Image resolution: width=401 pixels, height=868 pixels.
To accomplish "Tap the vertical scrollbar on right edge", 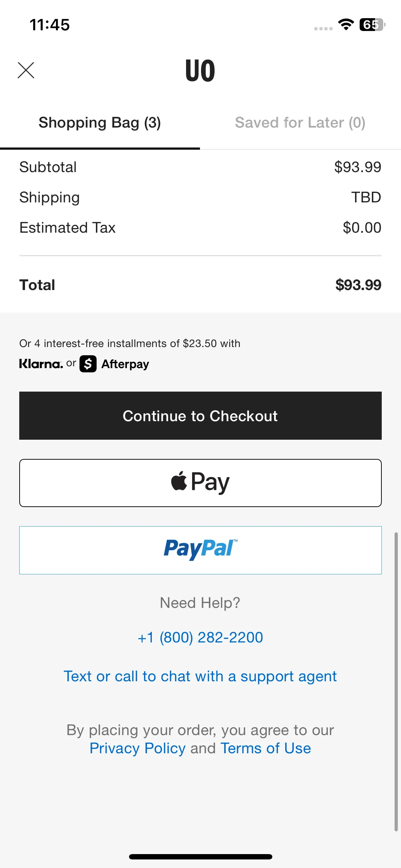I will [396, 682].
